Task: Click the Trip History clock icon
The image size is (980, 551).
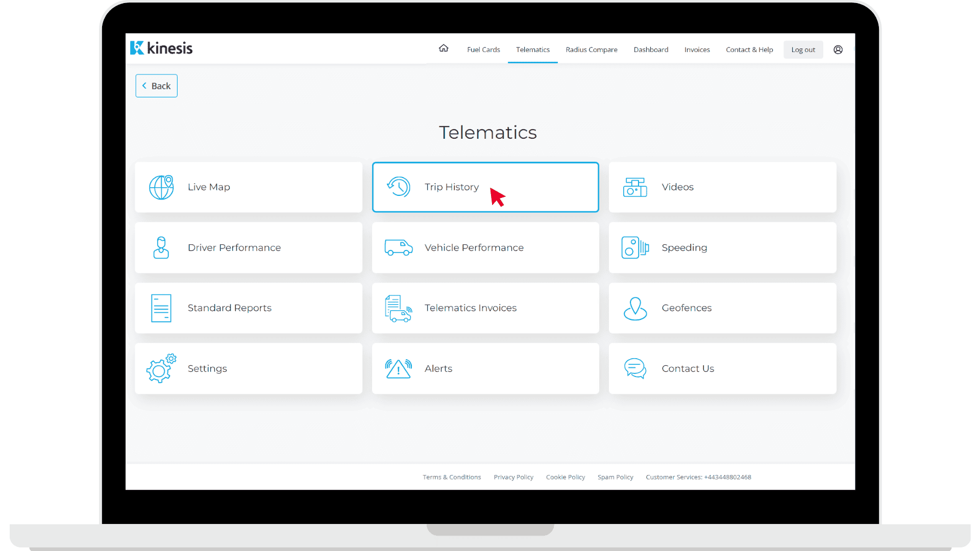Action: (x=398, y=187)
